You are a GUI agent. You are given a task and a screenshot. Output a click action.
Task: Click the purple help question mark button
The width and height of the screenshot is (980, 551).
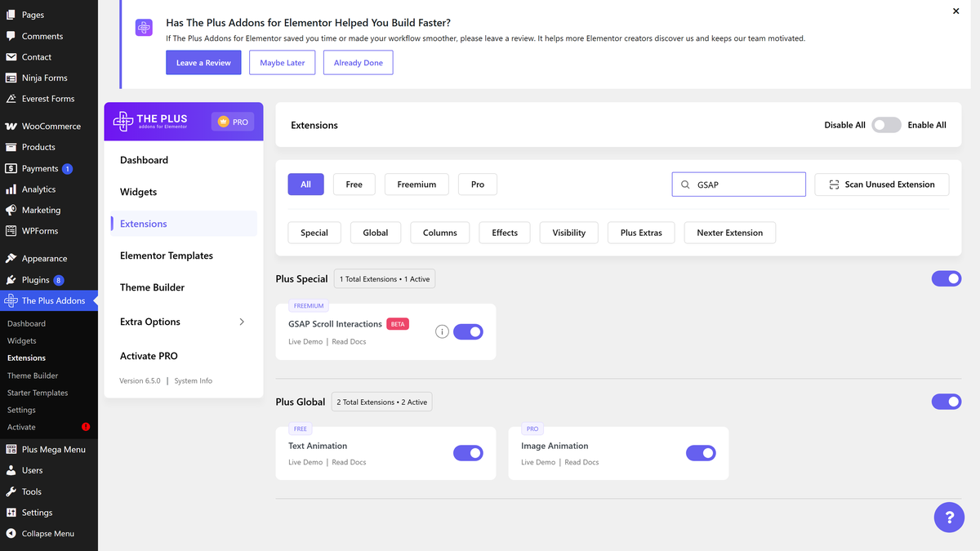click(949, 518)
